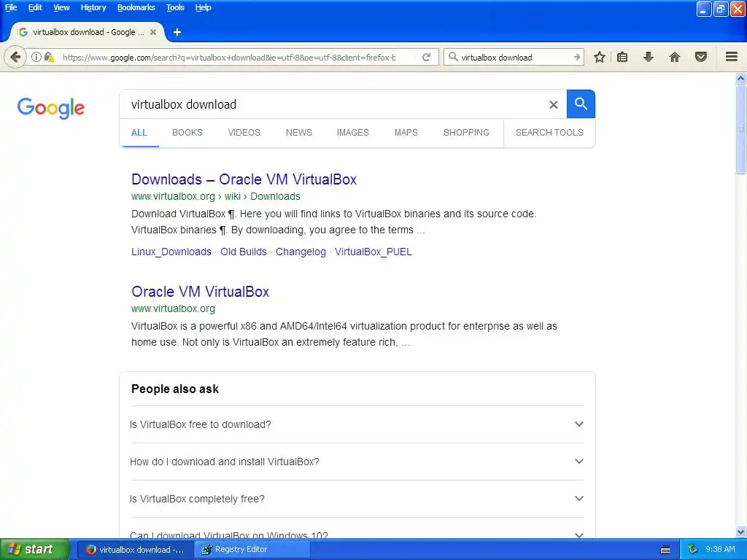The width and height of the screenshot is (747, 560).
Task: Expand "Is VirtualBox completely free?"
Action: [356, 499]
